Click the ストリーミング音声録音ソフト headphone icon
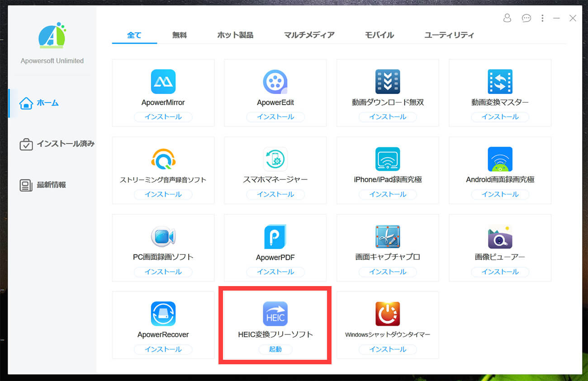This screenshot has height=381, width=588. [163, 159]
